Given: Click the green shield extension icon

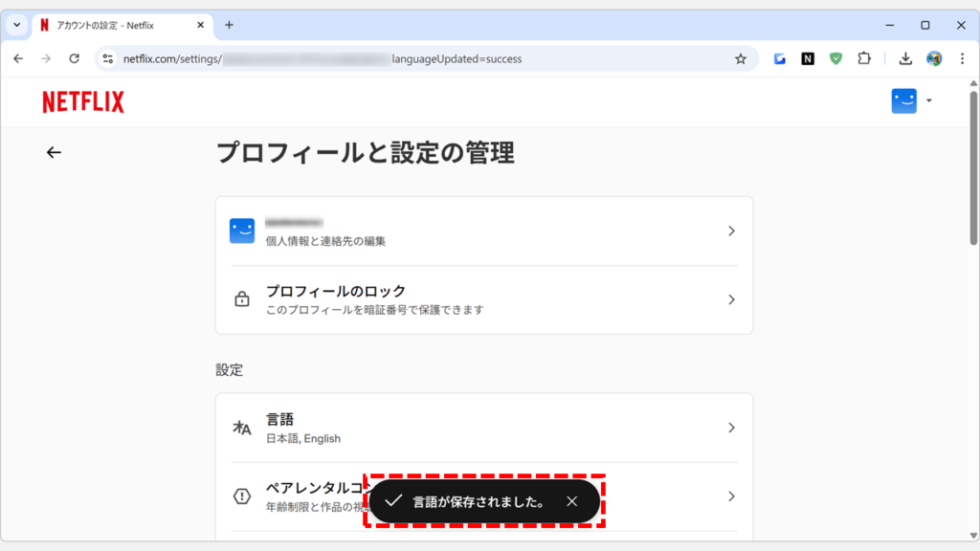Looking at the screenshot, I should [x=835, y=58].
